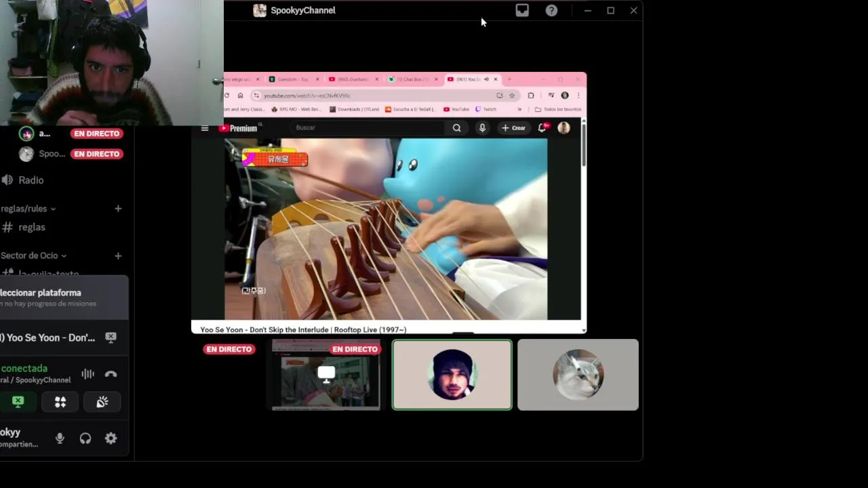Select the second live stream thumbnail
The image size is (868, 488).
tap(325, 375)
